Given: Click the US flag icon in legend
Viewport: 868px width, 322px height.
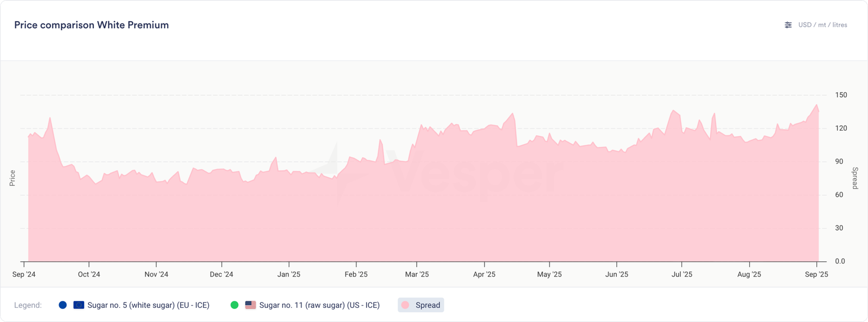Looking at the screenshot, I should (251, 305).
